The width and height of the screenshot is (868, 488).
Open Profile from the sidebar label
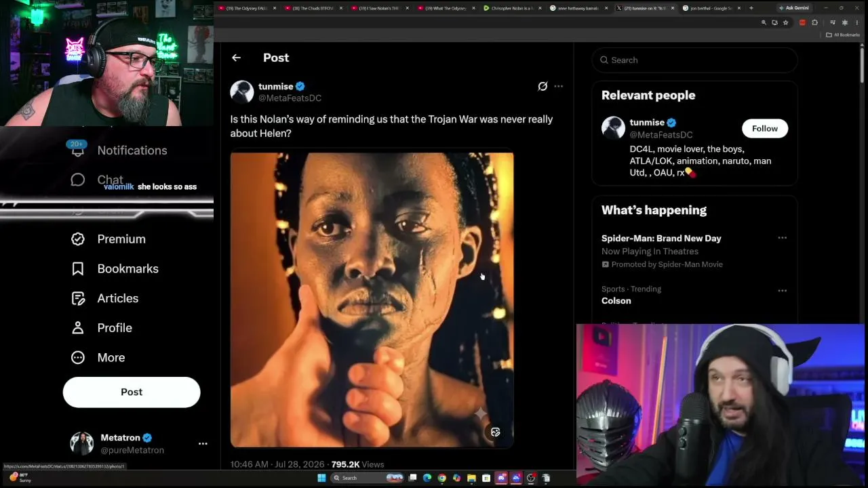[115, 328]
